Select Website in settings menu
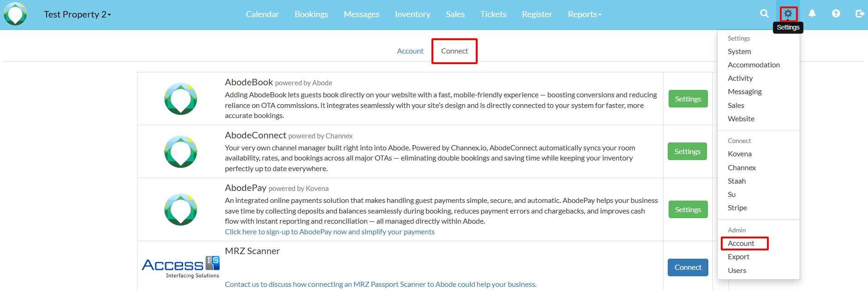 (741, 119)
